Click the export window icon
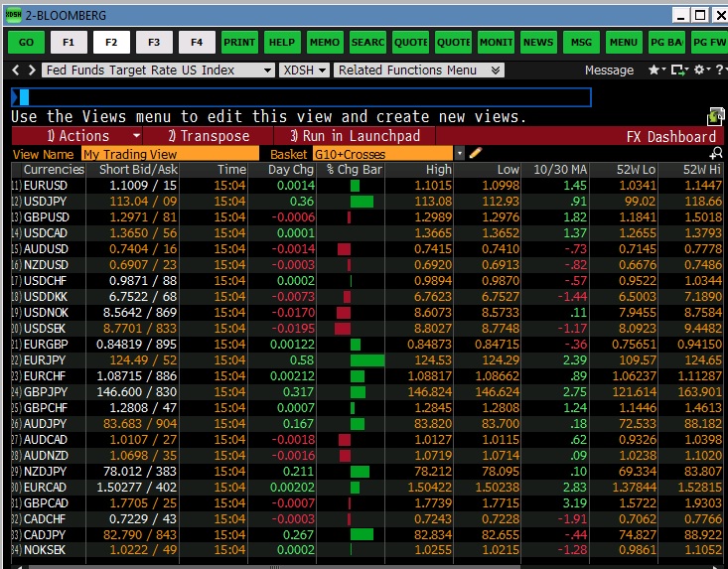Viewport: 728px width, 569px height. tap(679, 71)
